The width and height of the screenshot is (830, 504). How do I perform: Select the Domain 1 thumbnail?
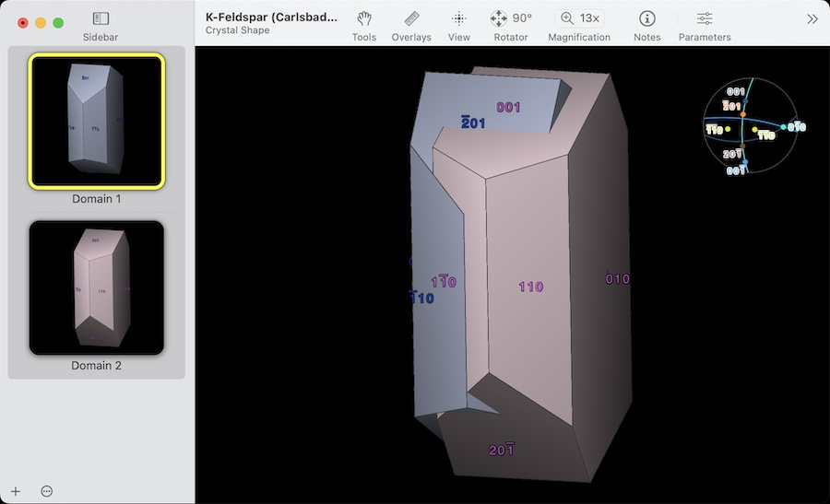pos(97,121)
